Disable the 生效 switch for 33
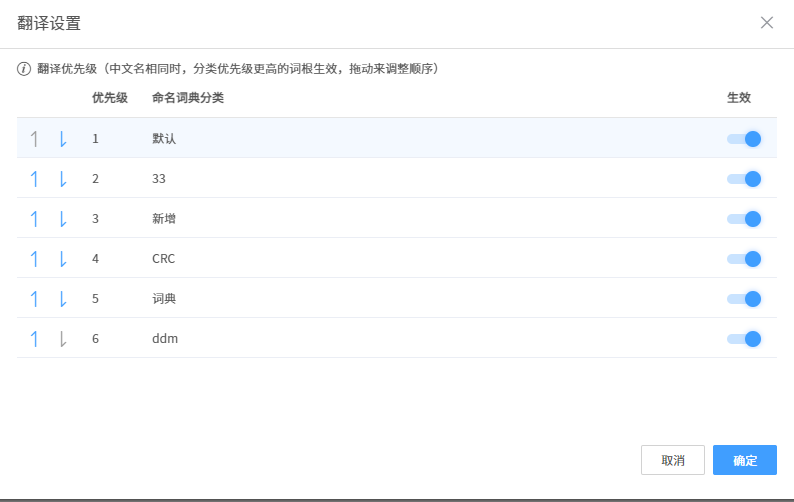The height and width of the screenshot is (502, 794). tap(744, 178)
